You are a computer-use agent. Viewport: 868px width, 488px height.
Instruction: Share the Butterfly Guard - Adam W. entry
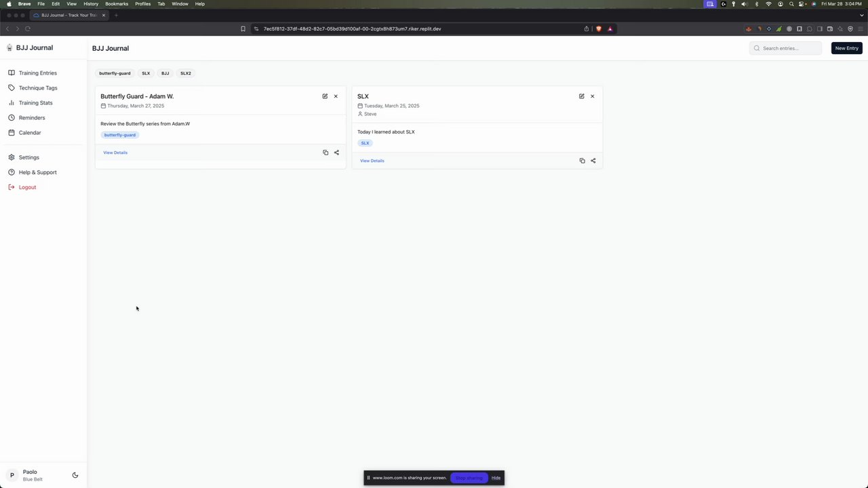(336, 152)
